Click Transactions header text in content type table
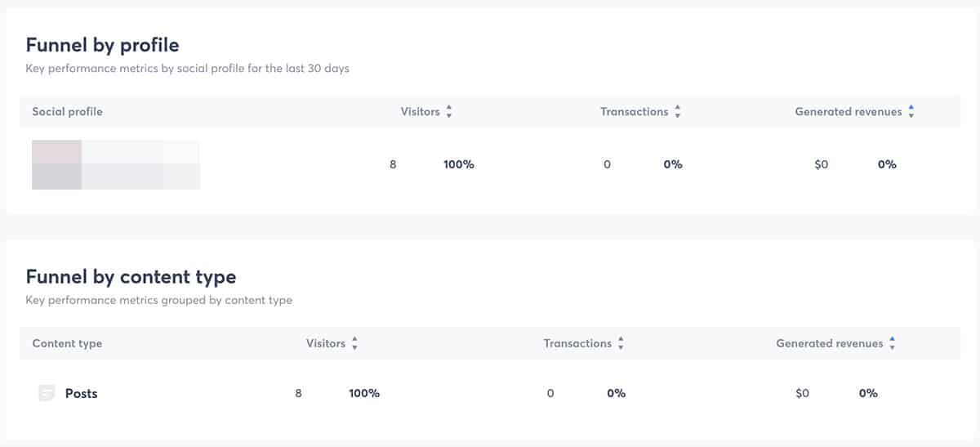Viewport: 980px width, 447px height. tap(577, 343)
